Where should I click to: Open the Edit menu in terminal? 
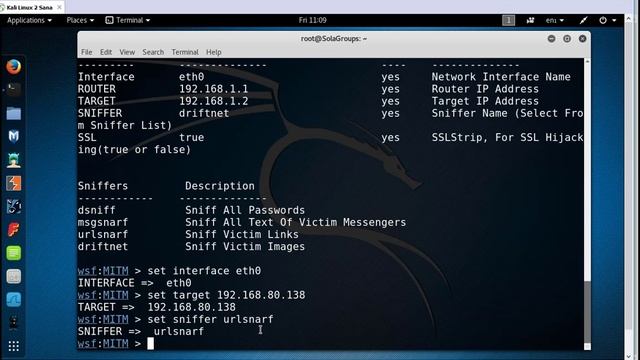[x=106, y=52]
